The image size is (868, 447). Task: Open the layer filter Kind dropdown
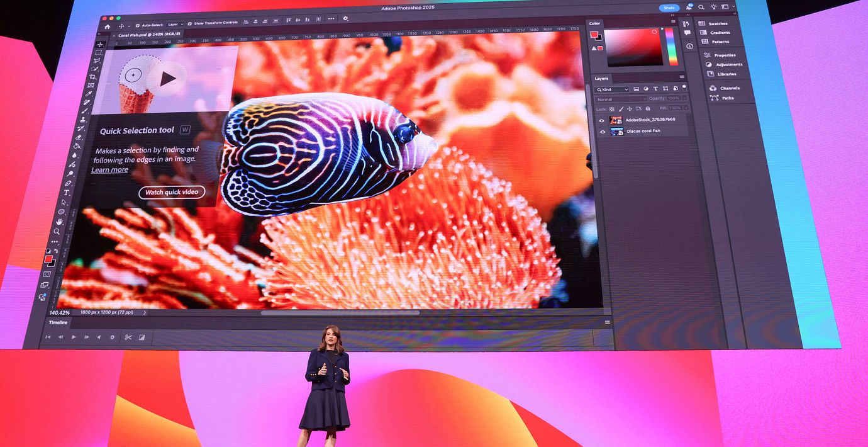(613, 89)
